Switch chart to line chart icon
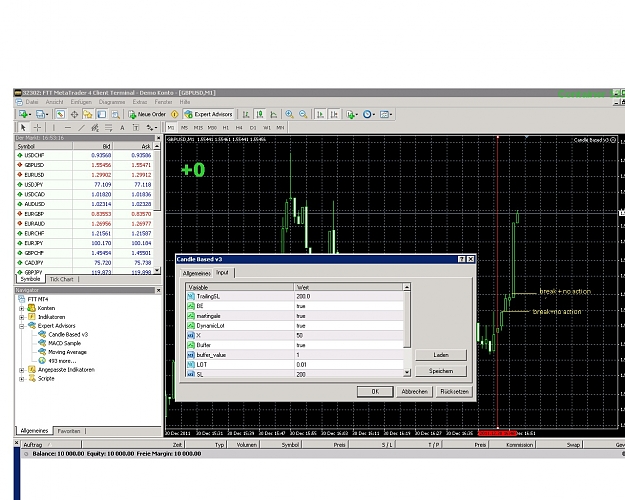625x500 pixels. click(x=273, y=114)
